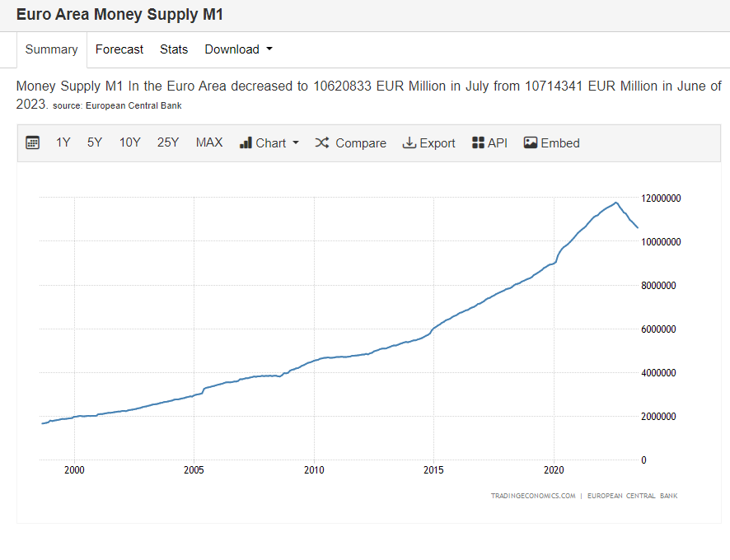Viewport: 730px width, 560px height.
Task: Open the Chart type dropdown caret
Action: (x=296, y=143)
